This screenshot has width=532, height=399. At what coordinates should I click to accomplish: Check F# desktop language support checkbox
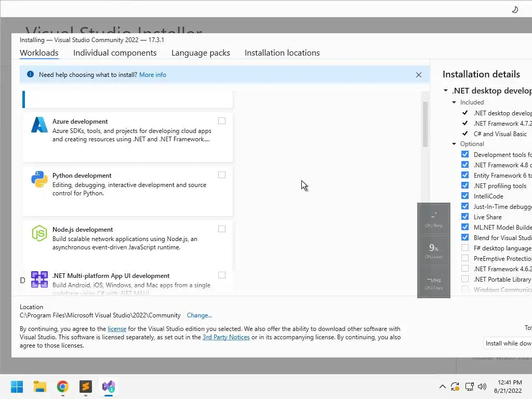point(465,248)
